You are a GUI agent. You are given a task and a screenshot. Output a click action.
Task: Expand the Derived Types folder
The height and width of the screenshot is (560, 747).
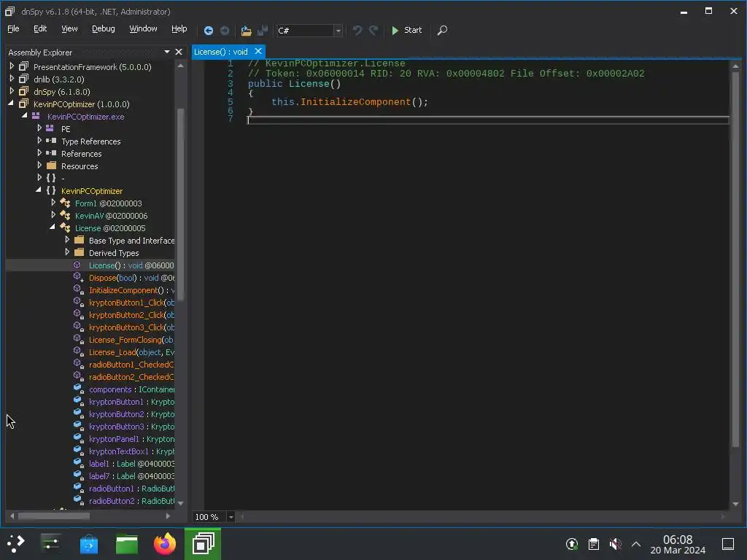click(x=67, y=252)
